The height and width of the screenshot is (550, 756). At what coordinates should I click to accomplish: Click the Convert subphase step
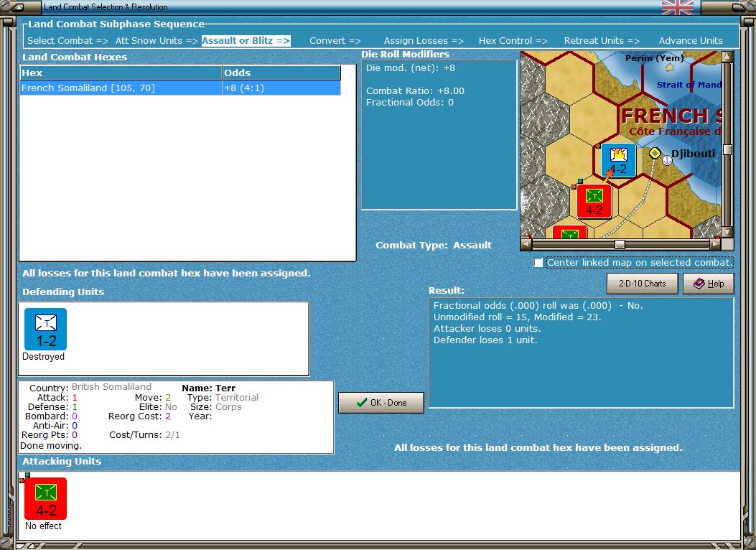pos(335,40)
